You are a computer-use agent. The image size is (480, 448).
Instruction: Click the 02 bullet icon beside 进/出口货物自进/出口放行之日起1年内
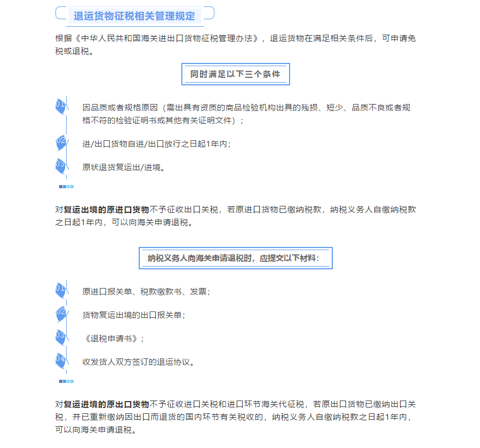click(x=61, y=143)
